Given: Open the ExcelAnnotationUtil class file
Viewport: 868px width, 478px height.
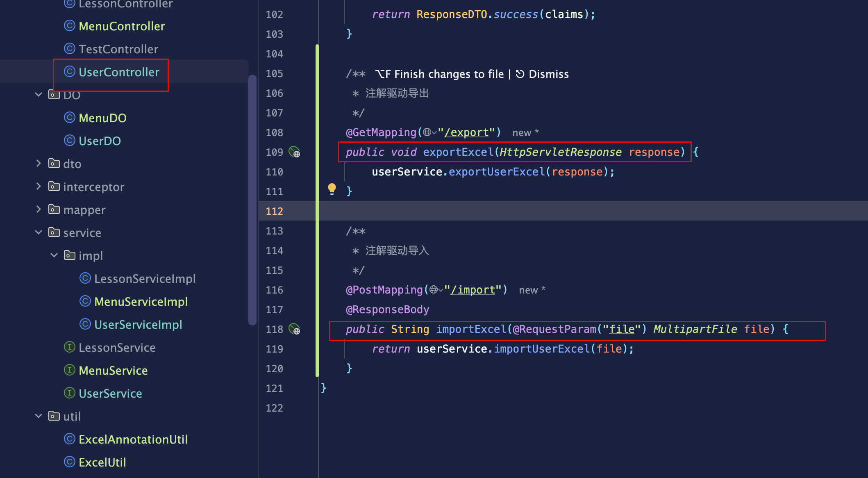Looking at the screenshot, I should (x=133, y=439).
